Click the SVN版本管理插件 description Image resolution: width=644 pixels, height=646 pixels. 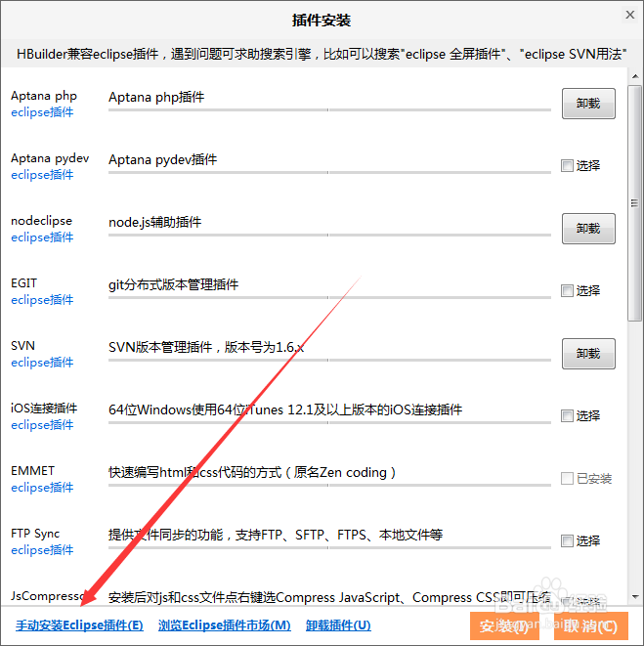pos(206,347)
